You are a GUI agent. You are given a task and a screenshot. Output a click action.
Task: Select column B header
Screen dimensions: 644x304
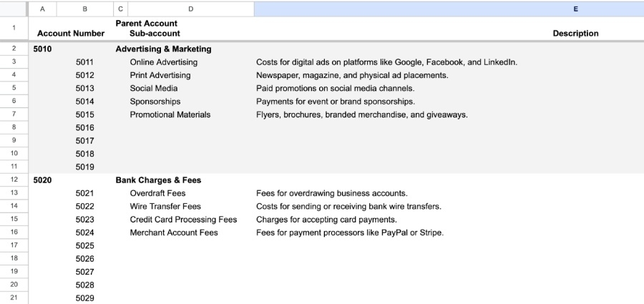(x=85, y=9)
